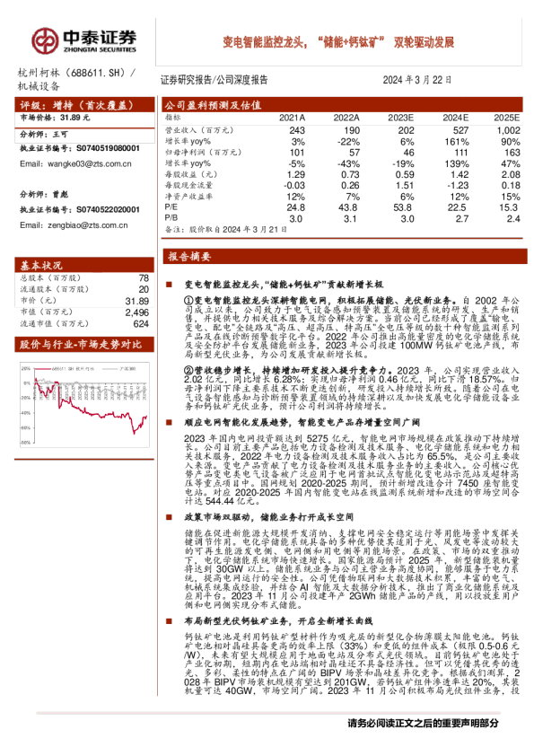Viewport: 534px width, 756px height.
Task: Click the 2025E column header
Action: point(506,119)
